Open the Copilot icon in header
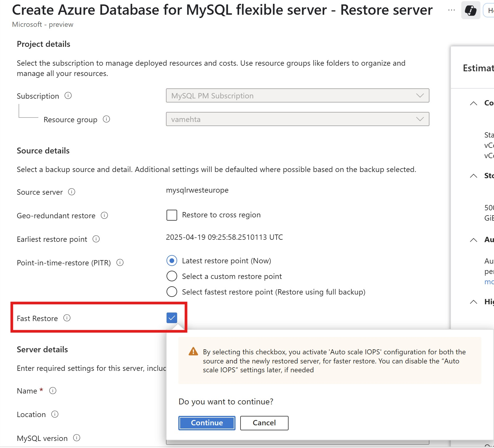494x448 pixels. click(471, 11)
